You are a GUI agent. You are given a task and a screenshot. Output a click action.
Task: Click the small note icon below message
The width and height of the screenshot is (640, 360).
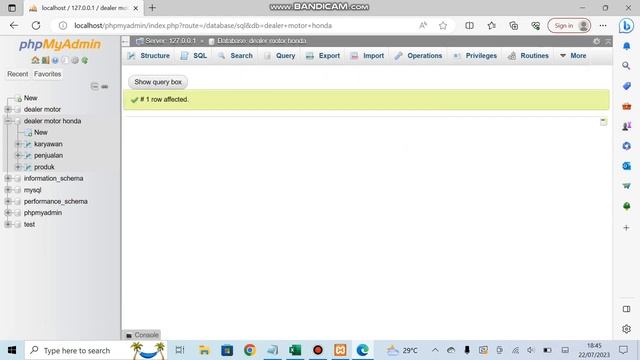click(603, 122)
